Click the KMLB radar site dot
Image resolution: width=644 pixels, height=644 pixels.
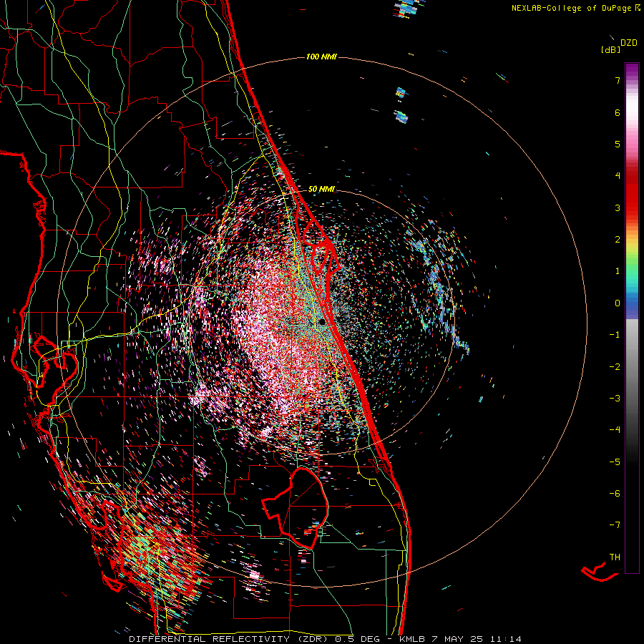coord(323,322)
